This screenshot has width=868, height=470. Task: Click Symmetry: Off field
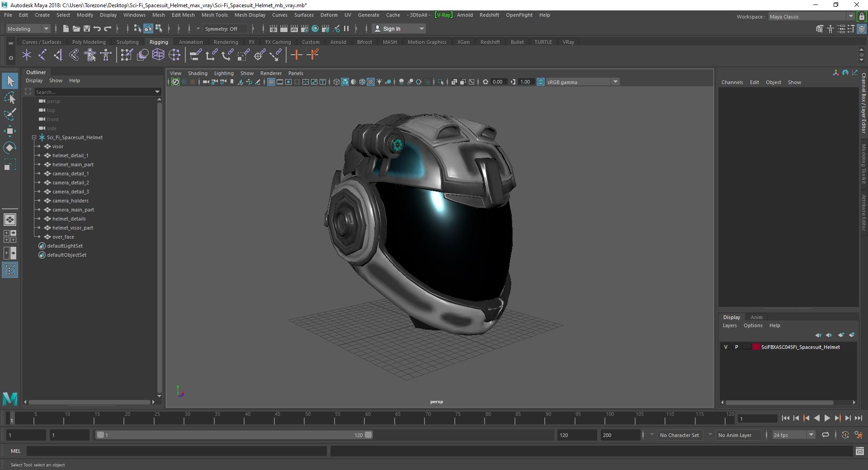226,28
